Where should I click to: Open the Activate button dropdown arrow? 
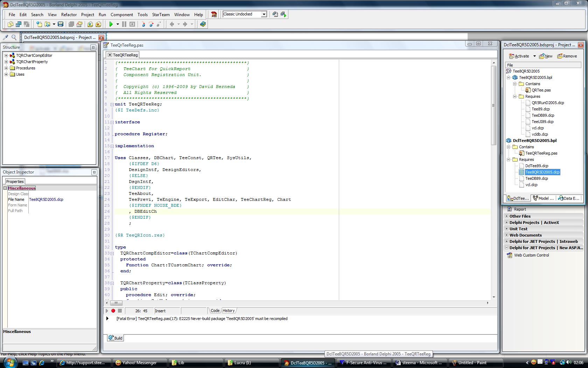pyautogui.click(x=534, y=56)
